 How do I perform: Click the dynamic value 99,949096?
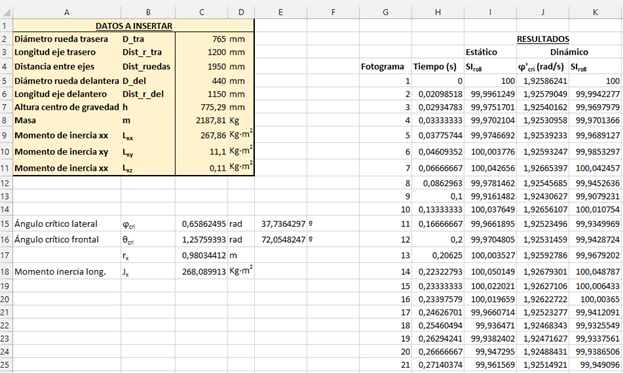(595, 364)
